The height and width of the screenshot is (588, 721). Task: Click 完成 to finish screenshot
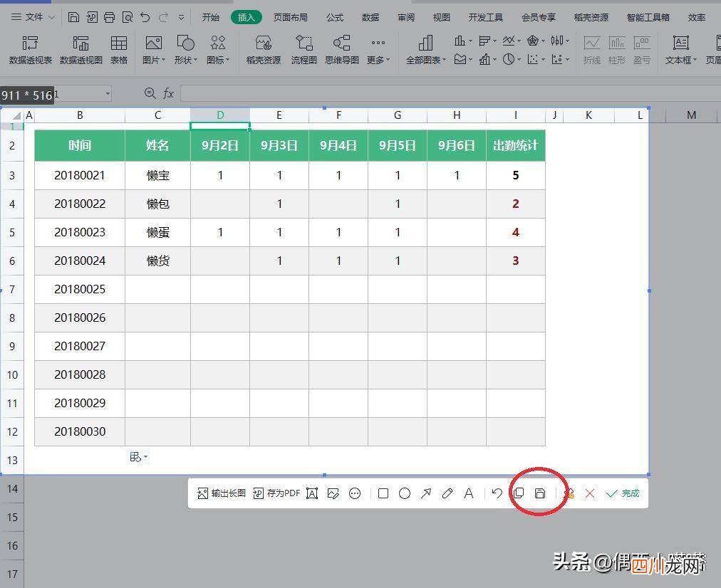pyautogui.click(x=623, y=493)
